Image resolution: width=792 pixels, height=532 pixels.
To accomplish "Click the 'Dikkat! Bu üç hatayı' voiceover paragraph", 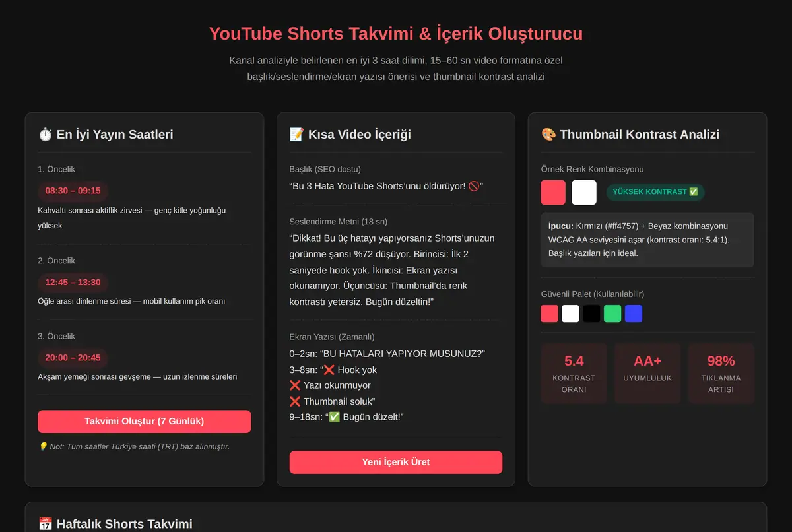I will coord(392,269).
